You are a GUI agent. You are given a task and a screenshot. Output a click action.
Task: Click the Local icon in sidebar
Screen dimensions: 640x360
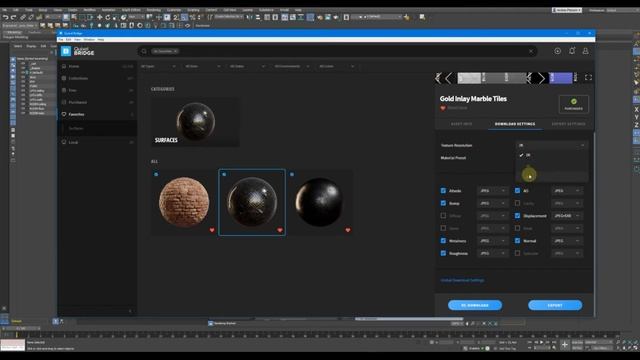(64, 142)
